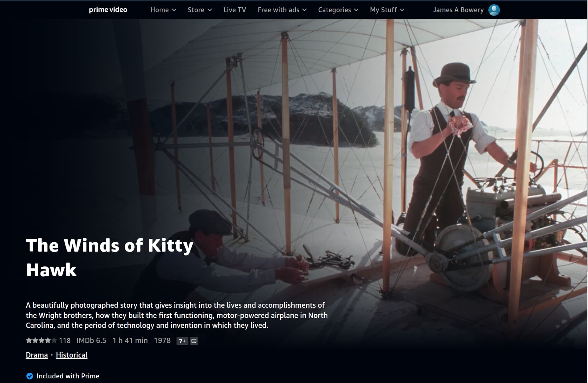Open the James A Bowery profile avatar
Image resolution: width=588 pixels, height=383 pixels.
click(x=494, y=10)
